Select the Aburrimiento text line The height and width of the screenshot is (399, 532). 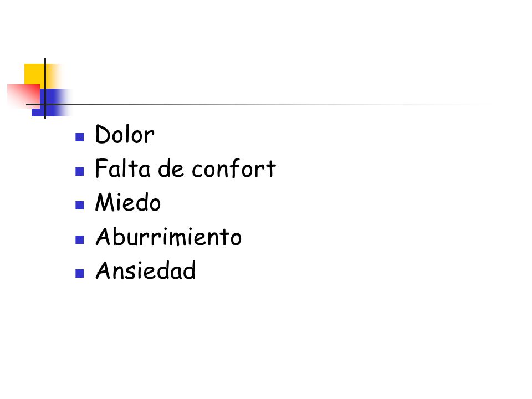pos(168,237)
